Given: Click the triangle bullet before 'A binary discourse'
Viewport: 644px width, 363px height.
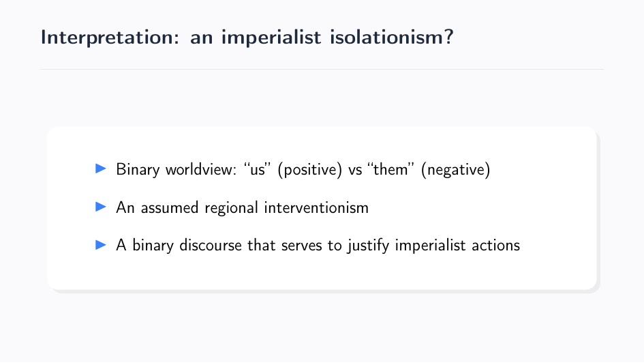Looking at the screenshot, I should point(101,244).
